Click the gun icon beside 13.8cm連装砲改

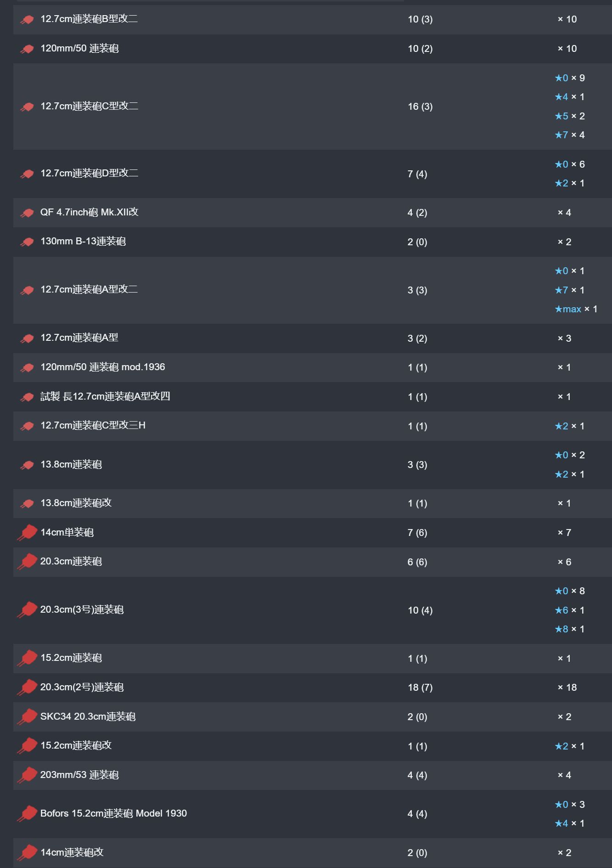pos(27,504)
